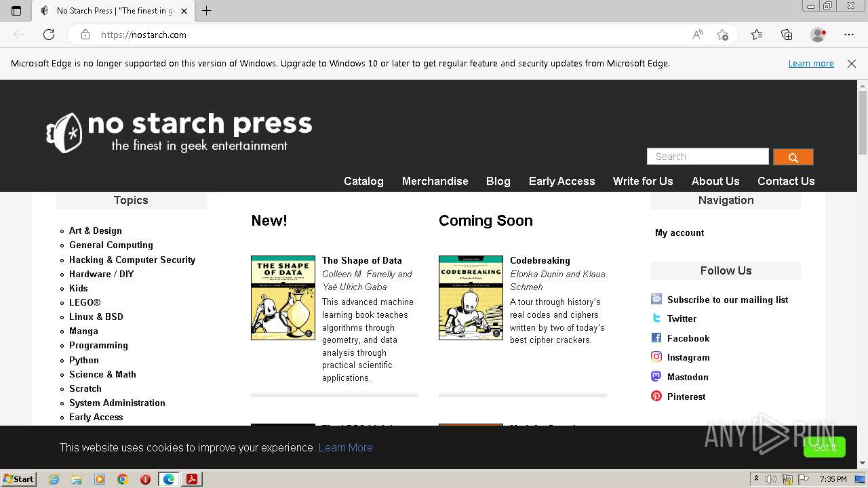Click Subscribe to our mailing list
Image resolution: width=868 pixels, height=488 pixels.
728,300
